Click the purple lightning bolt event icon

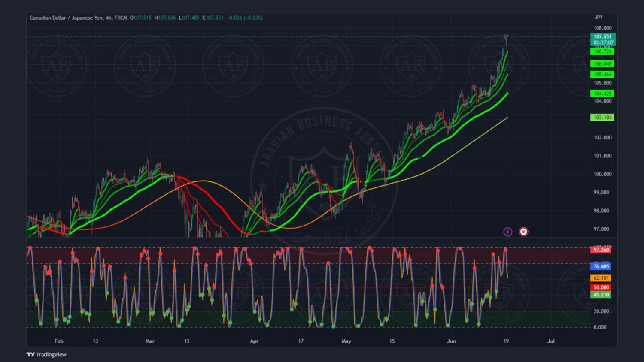[x=507, y=232]
